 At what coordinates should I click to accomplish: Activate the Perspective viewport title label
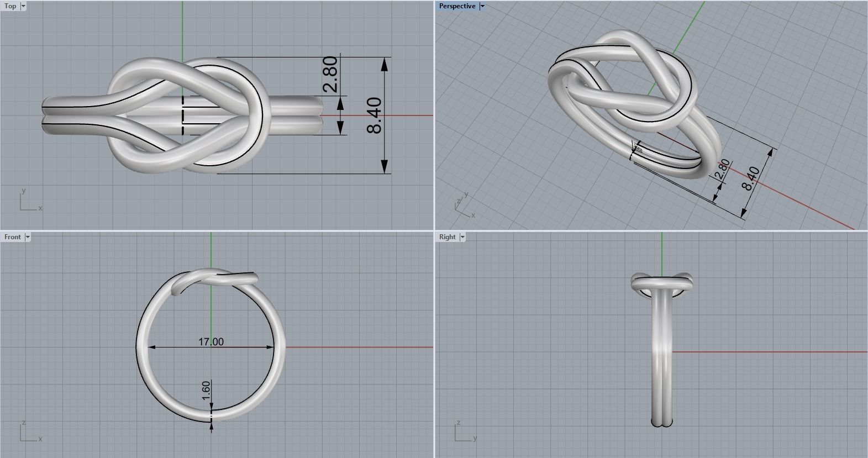pos(457,6)
